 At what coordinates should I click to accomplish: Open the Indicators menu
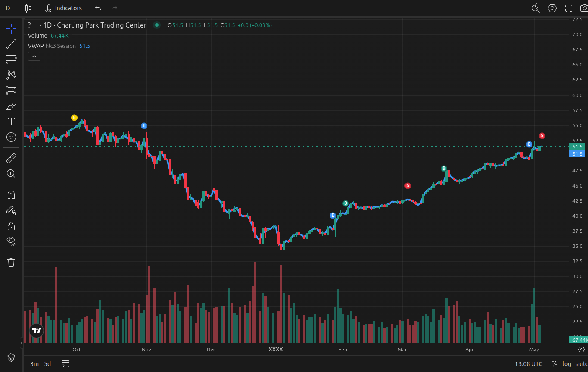click(x=64, y=8)
